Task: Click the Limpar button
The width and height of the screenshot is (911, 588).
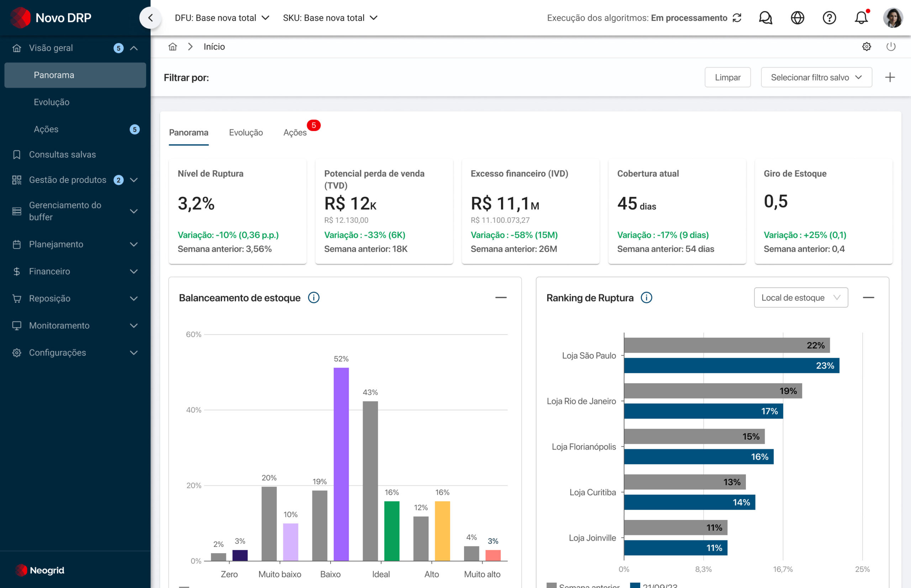Action: pyautogui.click(x=727, y=77)
